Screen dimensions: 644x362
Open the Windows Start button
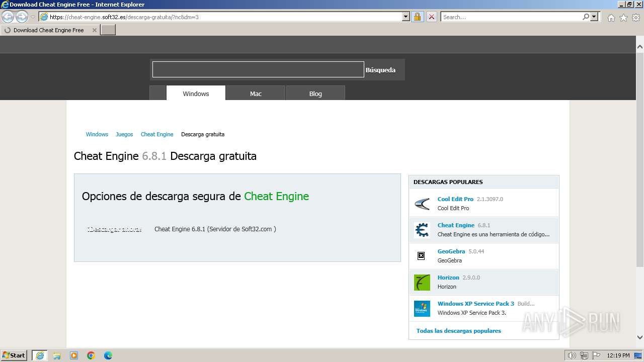click(x=14, y=355)
